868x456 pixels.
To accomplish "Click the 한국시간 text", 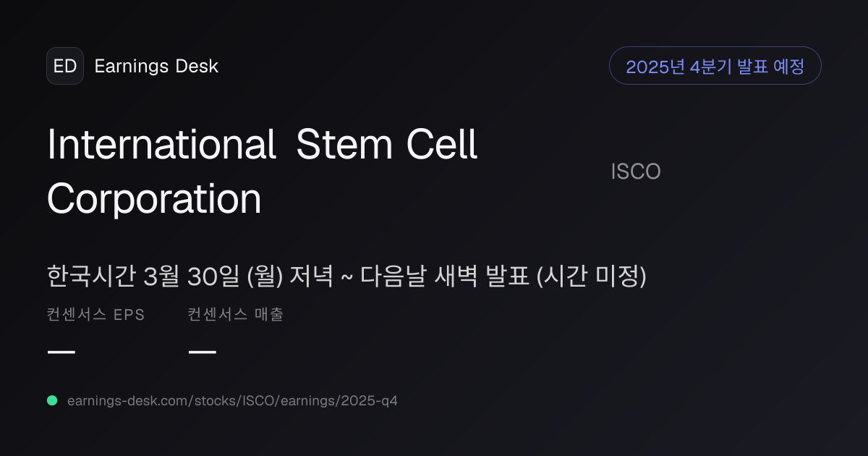I will [92, 276].
